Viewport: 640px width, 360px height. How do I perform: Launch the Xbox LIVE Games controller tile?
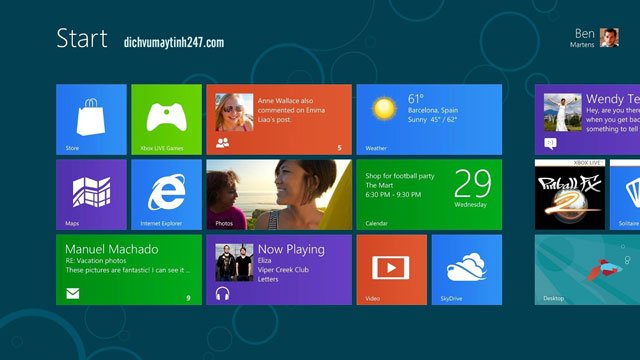(166, 119)
